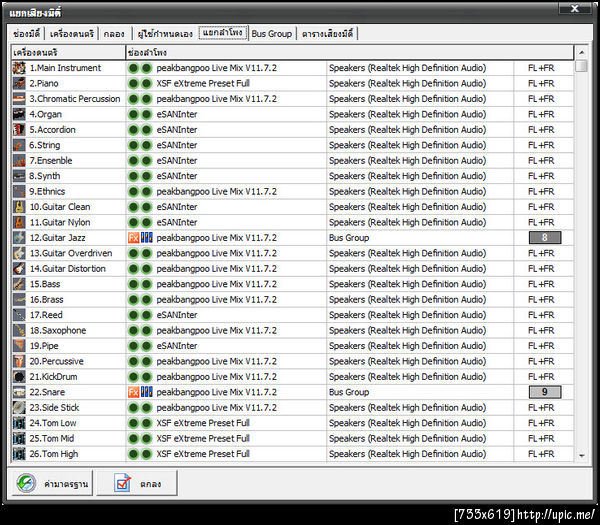Click the Brass instrument icon
600x525 pixels.
click(19, 299)
